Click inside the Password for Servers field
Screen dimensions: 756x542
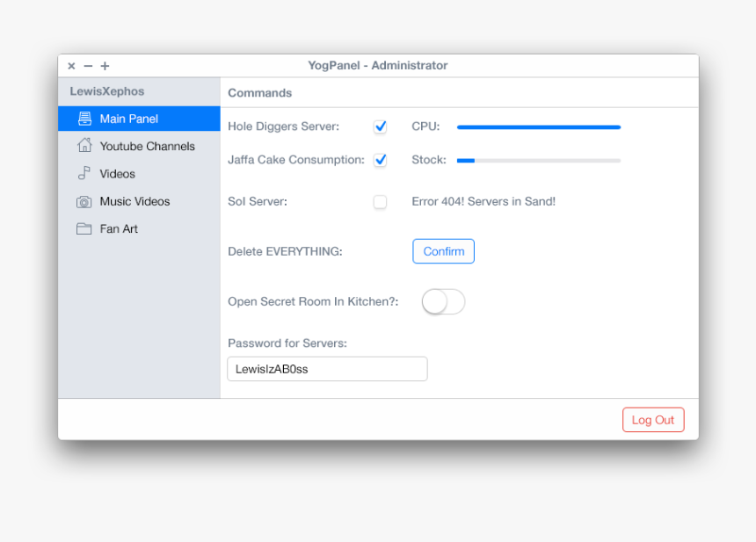tap(327, 369)
